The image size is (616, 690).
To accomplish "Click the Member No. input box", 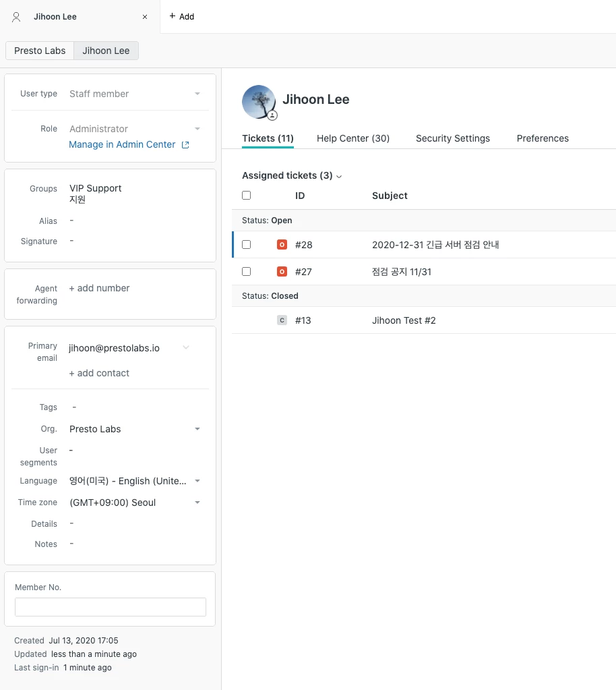I will point(111,607).
